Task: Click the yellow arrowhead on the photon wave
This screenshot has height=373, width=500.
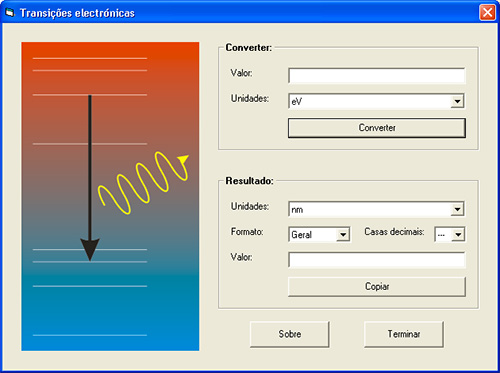Action: click(183, 159)
